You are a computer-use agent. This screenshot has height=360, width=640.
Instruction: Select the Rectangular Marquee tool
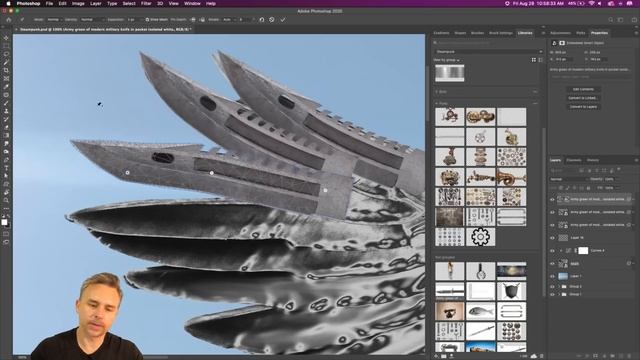(x=6, y=46)
